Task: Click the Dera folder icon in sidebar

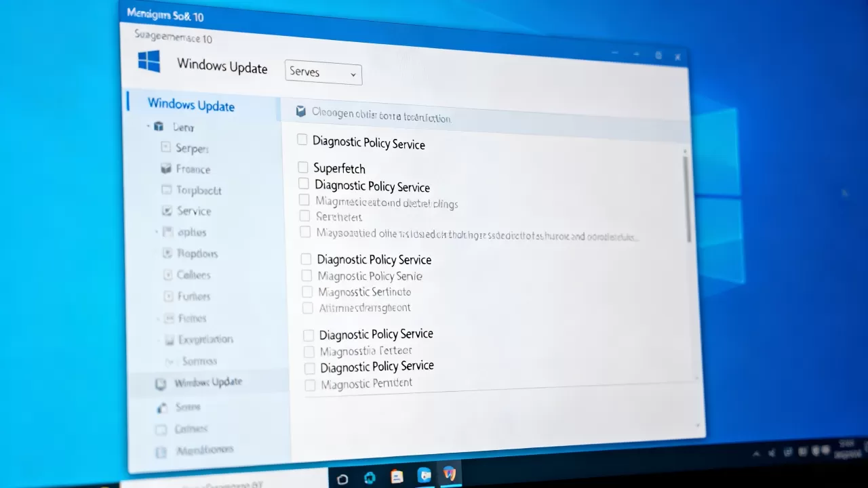Action: (159, 127)
